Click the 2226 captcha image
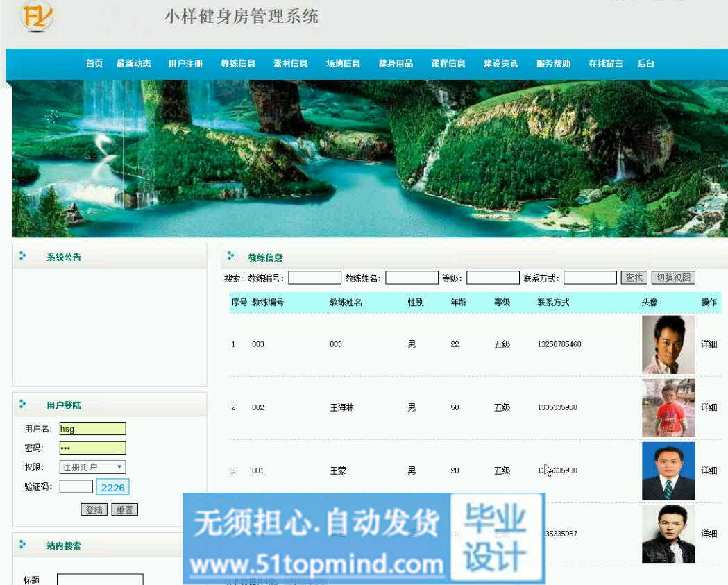The height and width of the screenshot is (585, 728). (x=113, y=487)
